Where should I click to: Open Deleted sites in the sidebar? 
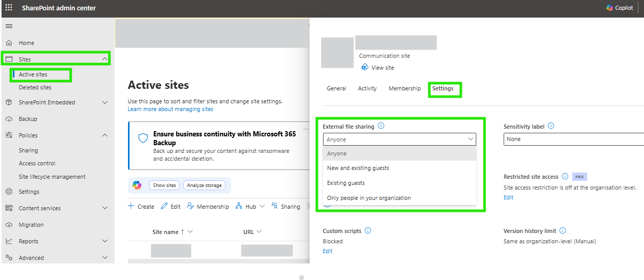35,87
